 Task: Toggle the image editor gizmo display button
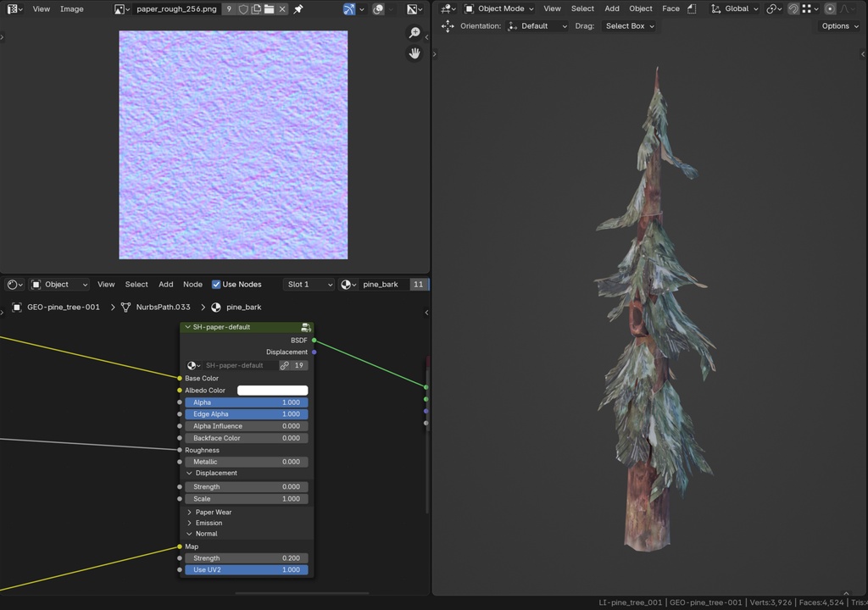[350, 9]
